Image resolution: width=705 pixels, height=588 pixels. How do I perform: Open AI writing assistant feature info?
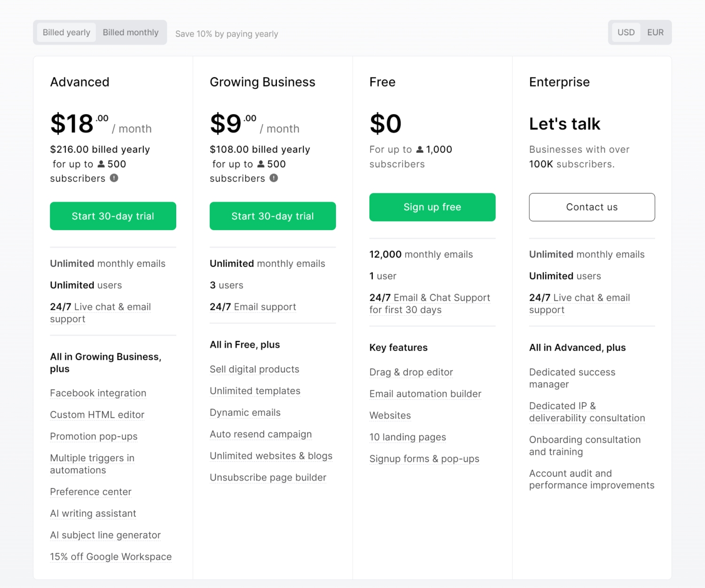click(93, 513)
